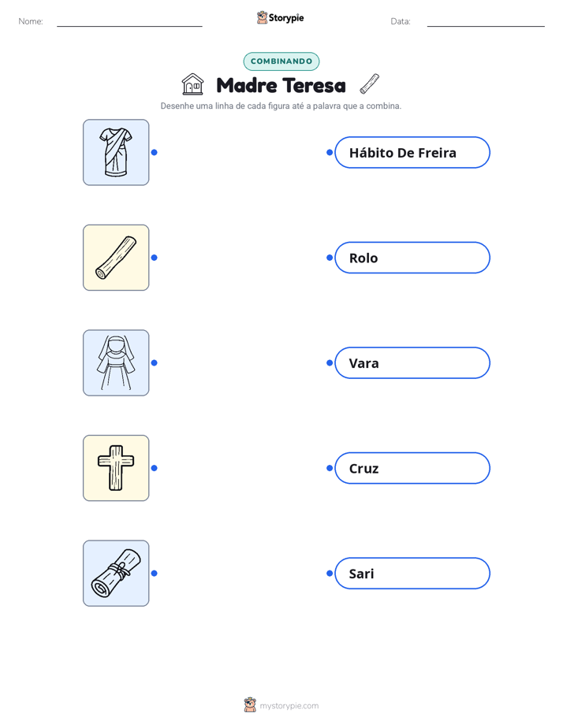
Task: Click the Nome input line
Action: [x=129, y=22]
